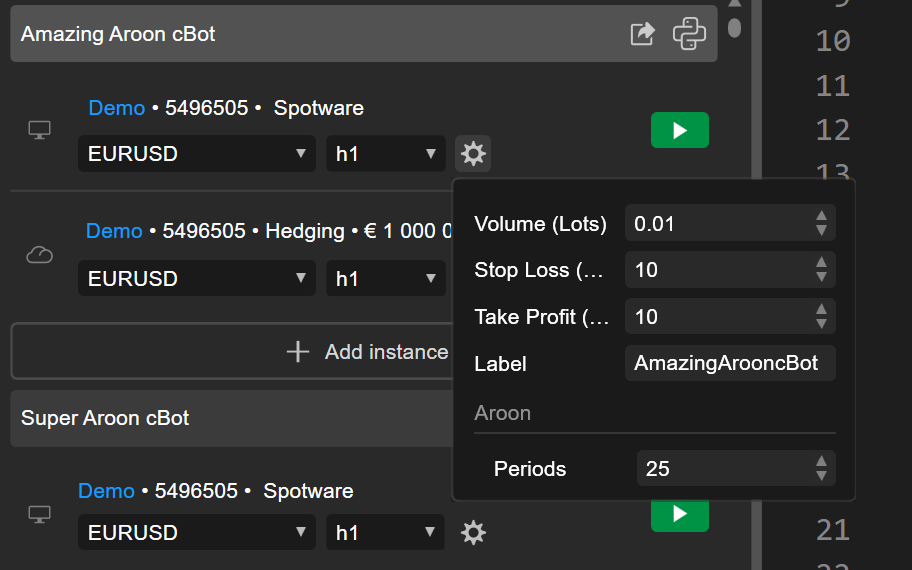The image size is (912, 570).
Task: Start the first Amazing Aroon instance
Action: (x=679, y=130)
